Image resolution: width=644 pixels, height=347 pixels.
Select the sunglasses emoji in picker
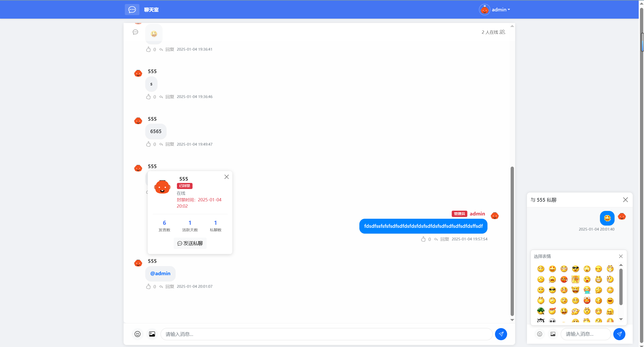pyautogui.click(x=575, y=269)
